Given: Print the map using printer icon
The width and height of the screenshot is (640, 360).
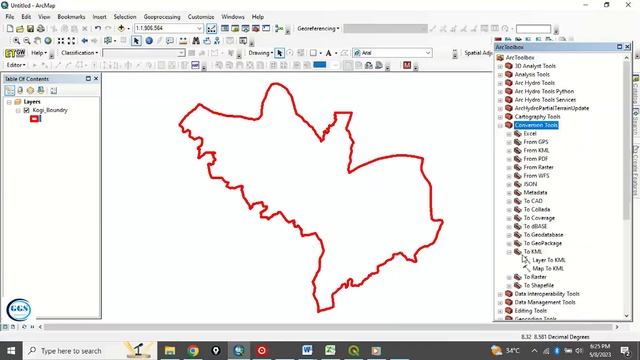Looking at the screenshot, I should coord(41,29).
